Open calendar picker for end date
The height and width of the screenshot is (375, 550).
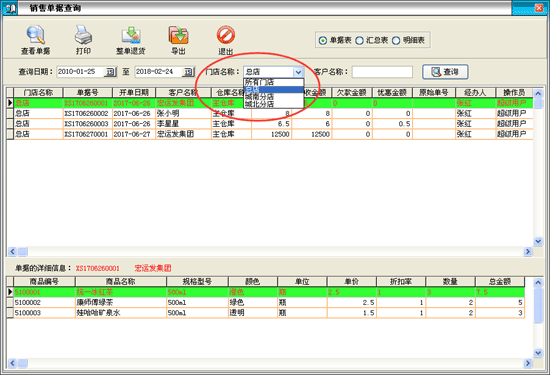click(x=188, y=72)
